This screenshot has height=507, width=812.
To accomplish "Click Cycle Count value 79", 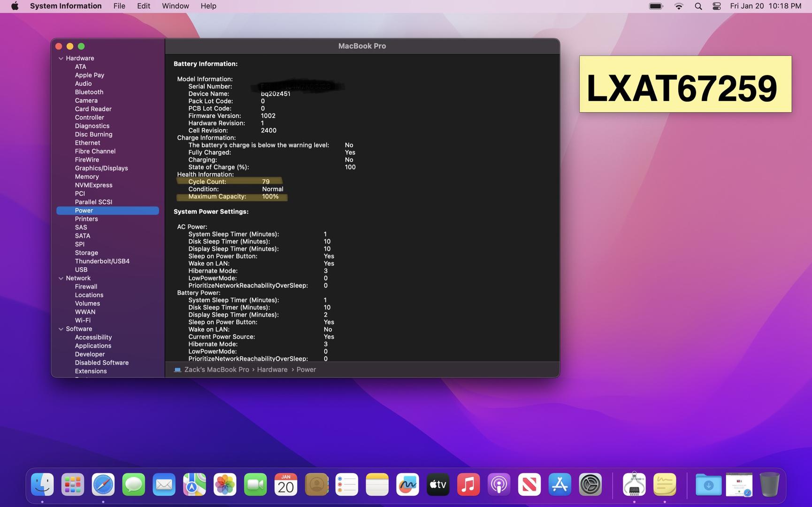I will click(x=266, y=182).
